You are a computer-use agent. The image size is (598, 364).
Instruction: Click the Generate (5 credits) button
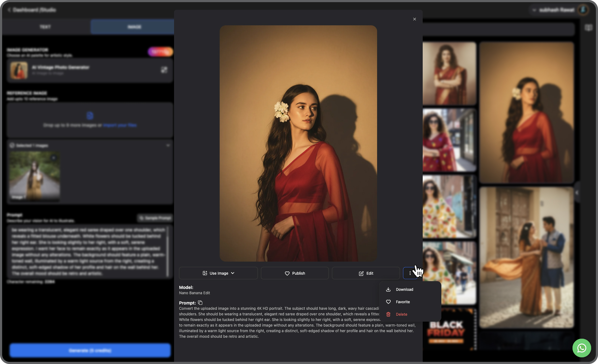tap(90, 350)
